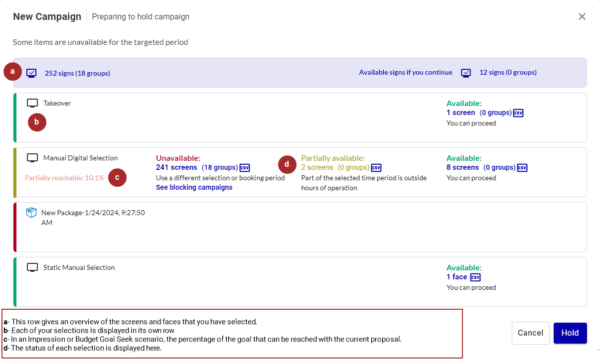Click the CSV icon in Takeover row
600x364 pixels.
(518, 113)
